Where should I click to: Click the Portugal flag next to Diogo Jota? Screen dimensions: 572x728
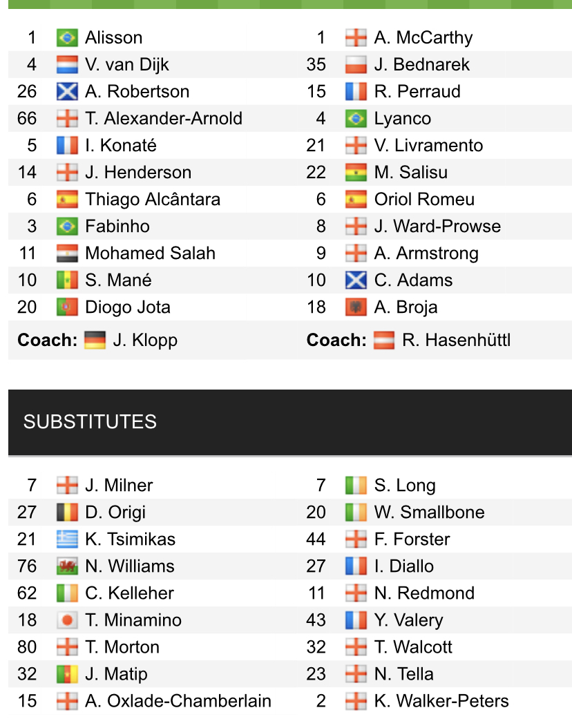click(x=67, y=307)
